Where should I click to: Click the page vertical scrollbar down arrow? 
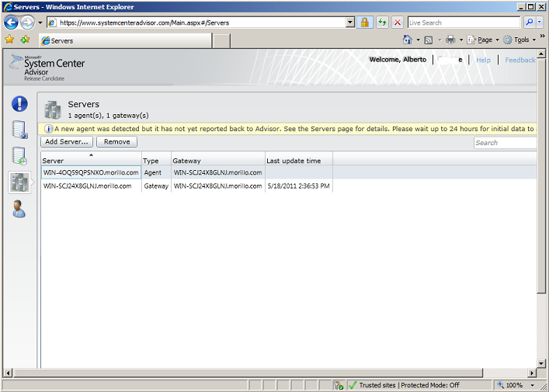pyautogui.click(x=541, y=363)
